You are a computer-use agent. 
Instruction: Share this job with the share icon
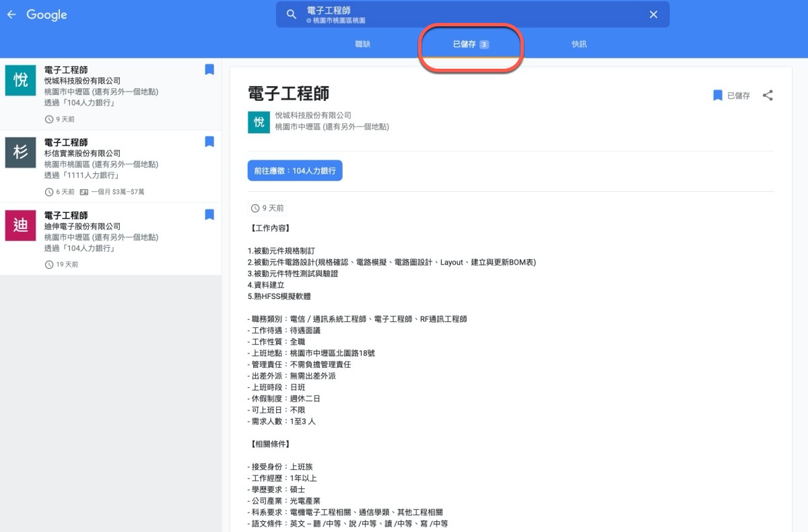pos(768,96)
